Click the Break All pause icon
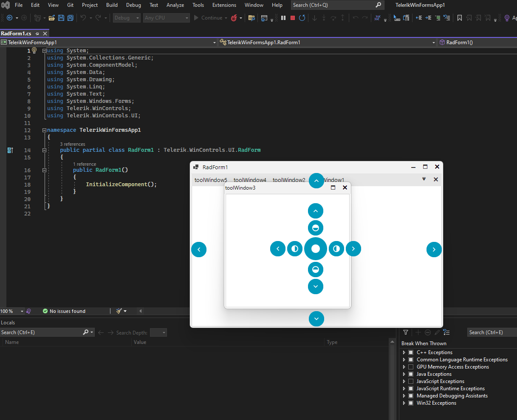The image size is (517, 420). [x=283, y=18]
